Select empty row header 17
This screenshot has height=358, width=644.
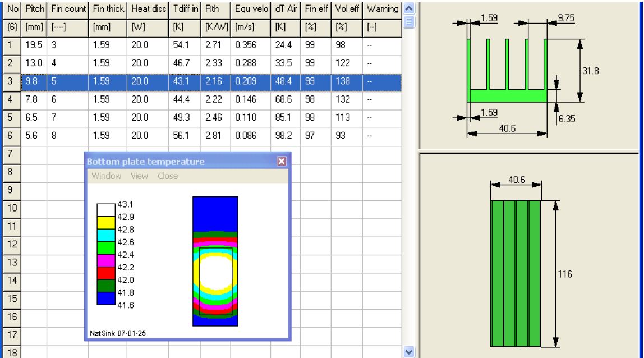[12, 334]
